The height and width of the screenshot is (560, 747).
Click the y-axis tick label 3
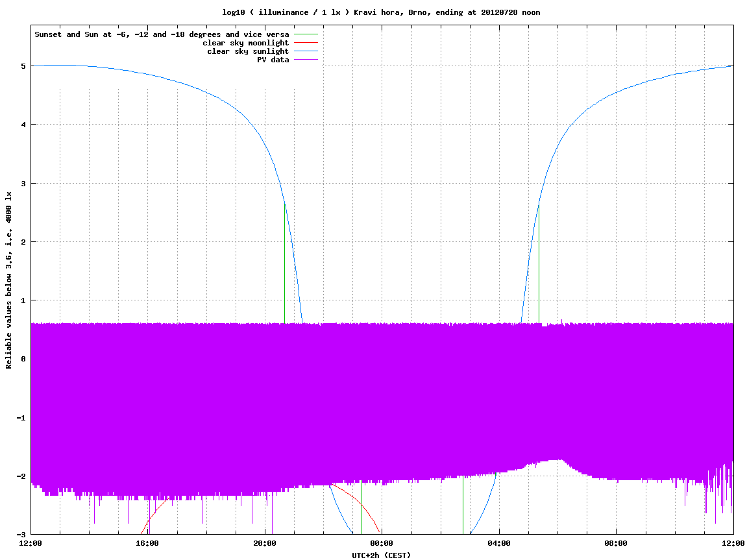tap(23, 184)
